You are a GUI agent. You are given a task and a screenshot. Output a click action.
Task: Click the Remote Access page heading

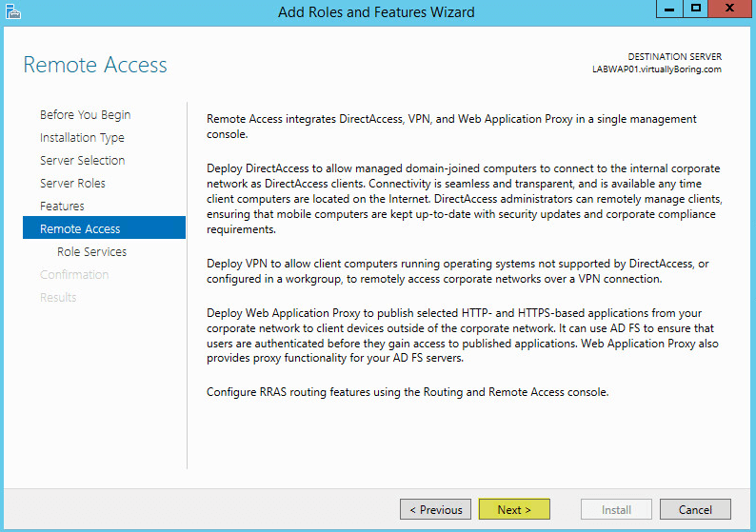click(95, 65)
